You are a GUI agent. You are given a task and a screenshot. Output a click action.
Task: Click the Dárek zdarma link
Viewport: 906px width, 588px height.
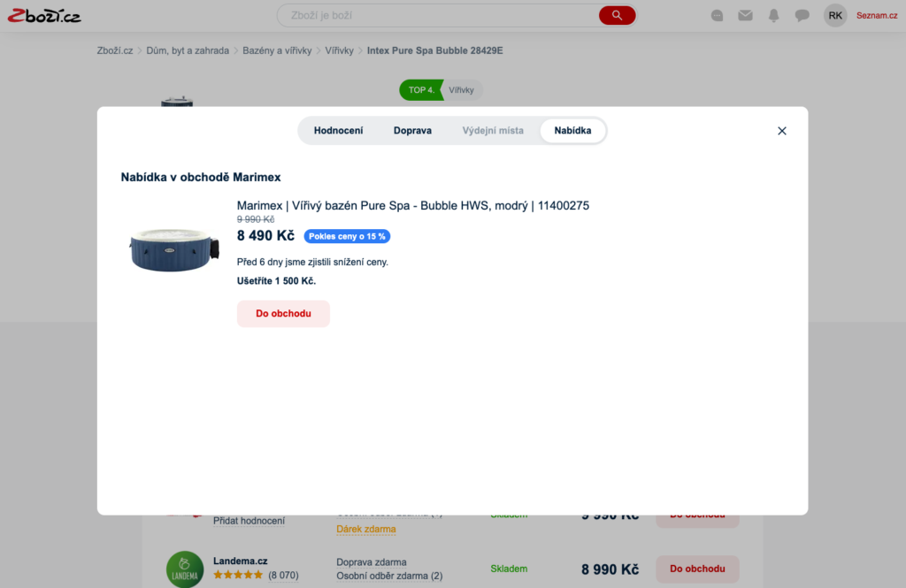[365, 529]
